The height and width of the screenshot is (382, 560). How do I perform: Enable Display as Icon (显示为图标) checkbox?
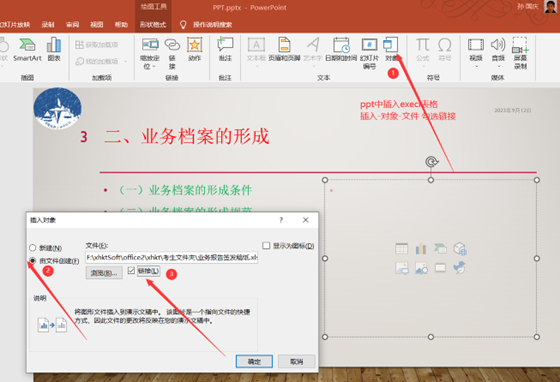click(266, 245)
